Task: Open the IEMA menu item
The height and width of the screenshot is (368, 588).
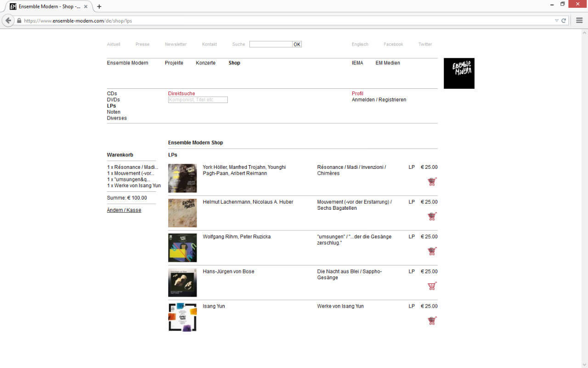Action: [x=357, y=63]
